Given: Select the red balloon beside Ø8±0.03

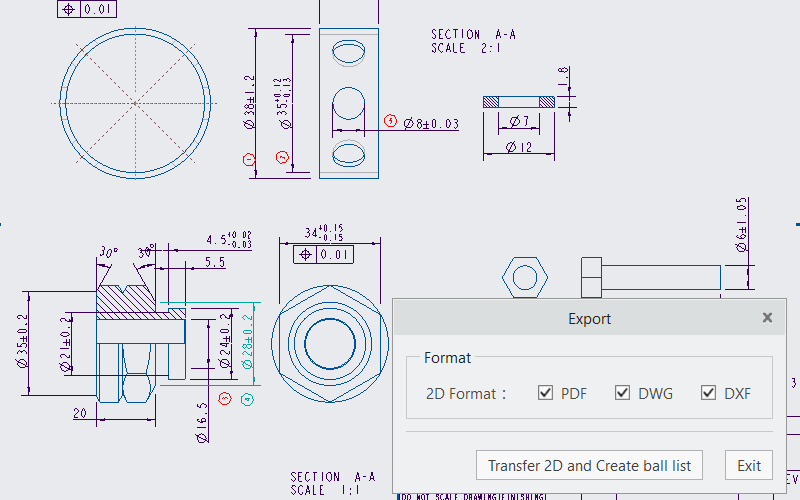Looking at the screenshot, I should tap(391, 121).
